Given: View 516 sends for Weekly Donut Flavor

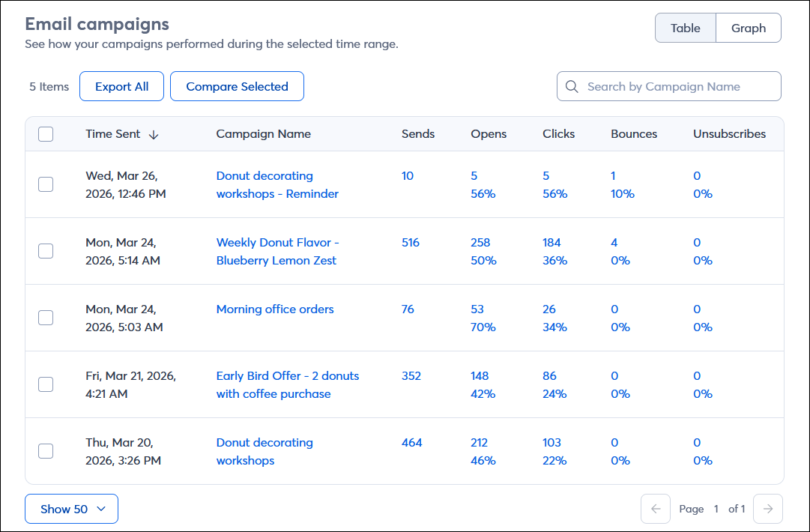Looking at the screenshot, I should point(411,242).
